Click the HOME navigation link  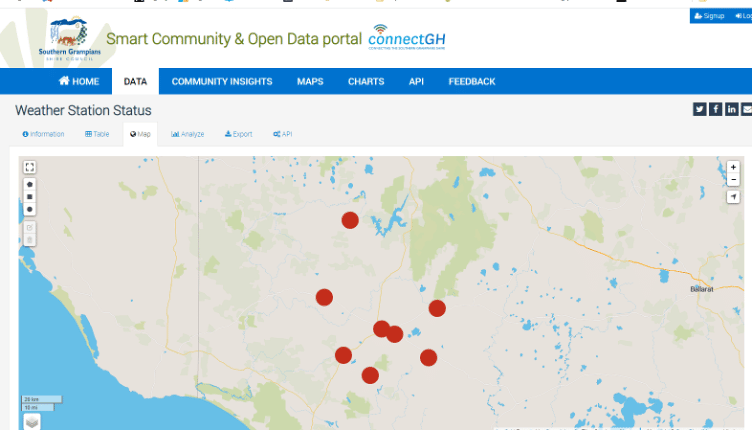(x=79, y=82)
